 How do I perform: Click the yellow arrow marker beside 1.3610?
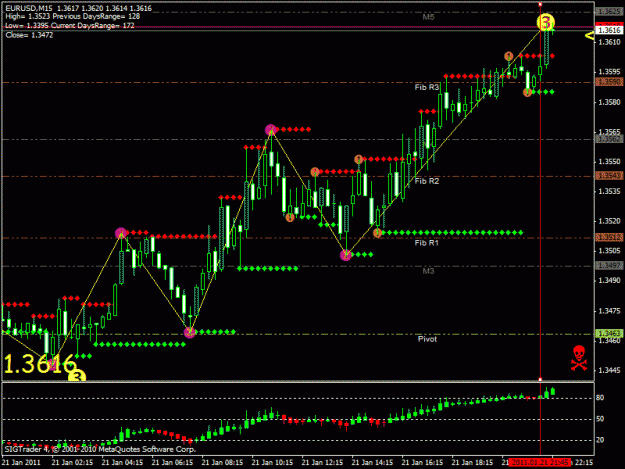590,36
